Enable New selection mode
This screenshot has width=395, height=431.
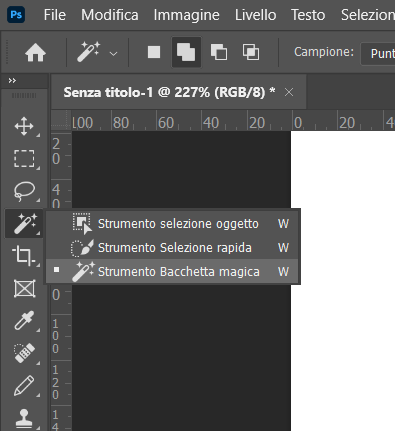click(x=154, y=52)
